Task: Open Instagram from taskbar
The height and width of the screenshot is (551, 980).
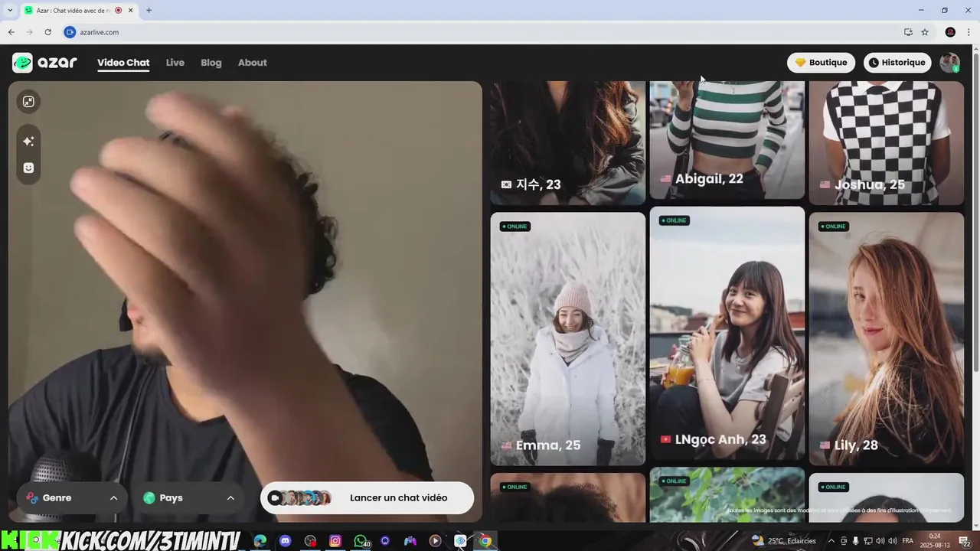Action: (x=335, y=541)
